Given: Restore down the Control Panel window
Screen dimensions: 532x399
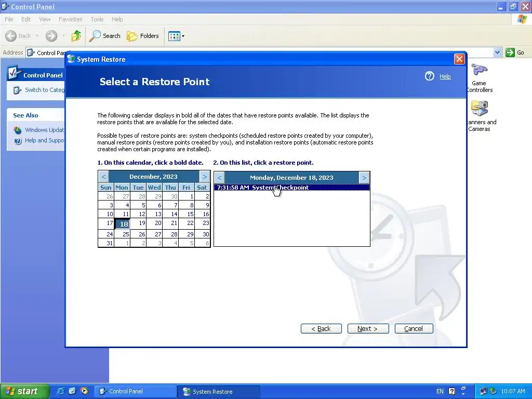Looking at the screenshot, I should 513,6.
